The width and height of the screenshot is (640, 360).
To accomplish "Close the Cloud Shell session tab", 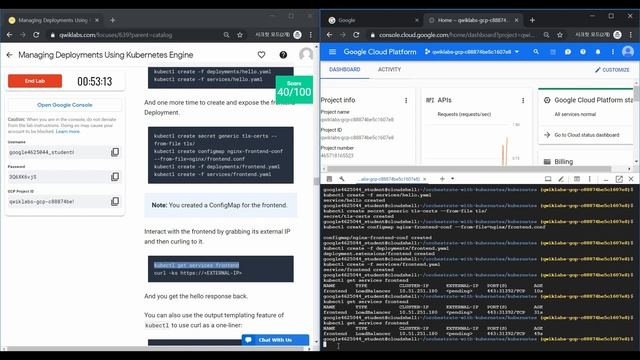I will point(424,179).
